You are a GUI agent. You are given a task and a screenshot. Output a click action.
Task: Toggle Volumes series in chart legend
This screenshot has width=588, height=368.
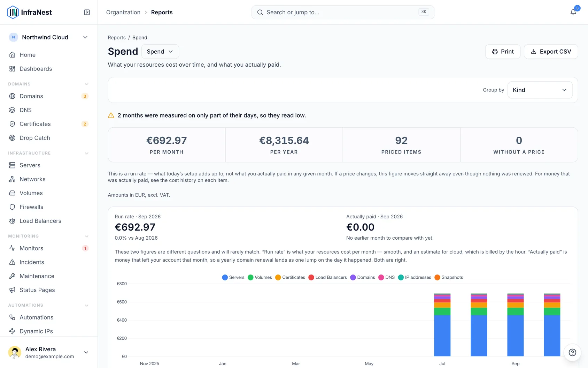coord(260,277)
